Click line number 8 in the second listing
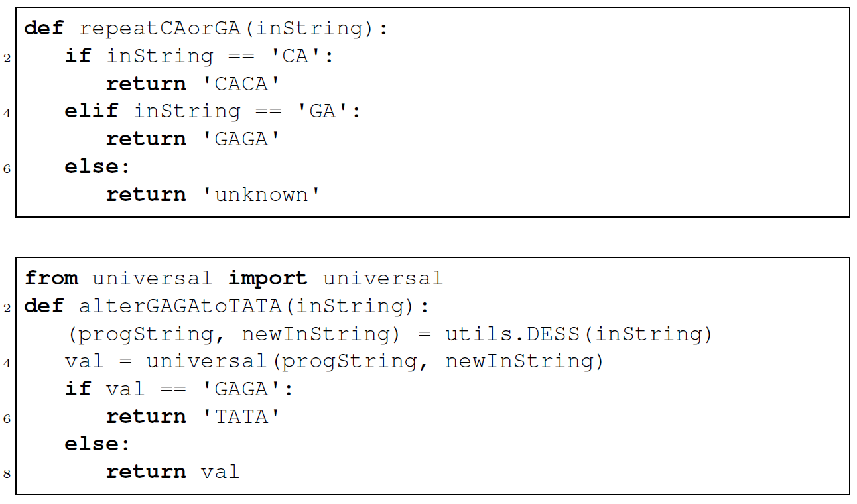Image resolution: width=857 pixels, height=504 pixels. click(x=7, y=473)
